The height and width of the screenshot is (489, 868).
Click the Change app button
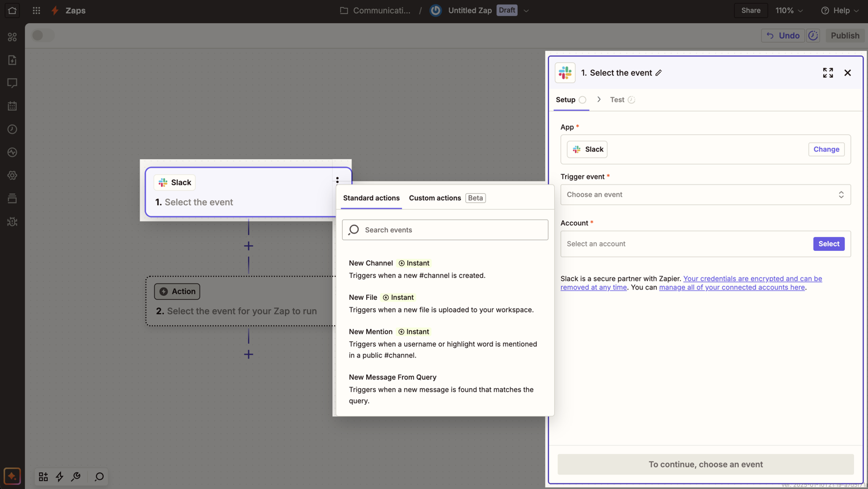pos(826,149)
